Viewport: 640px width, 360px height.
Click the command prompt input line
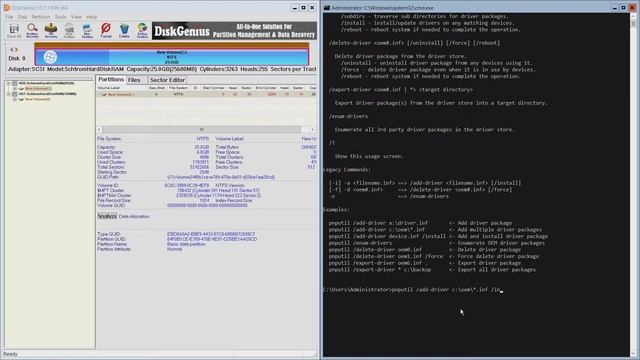[413, 289]
